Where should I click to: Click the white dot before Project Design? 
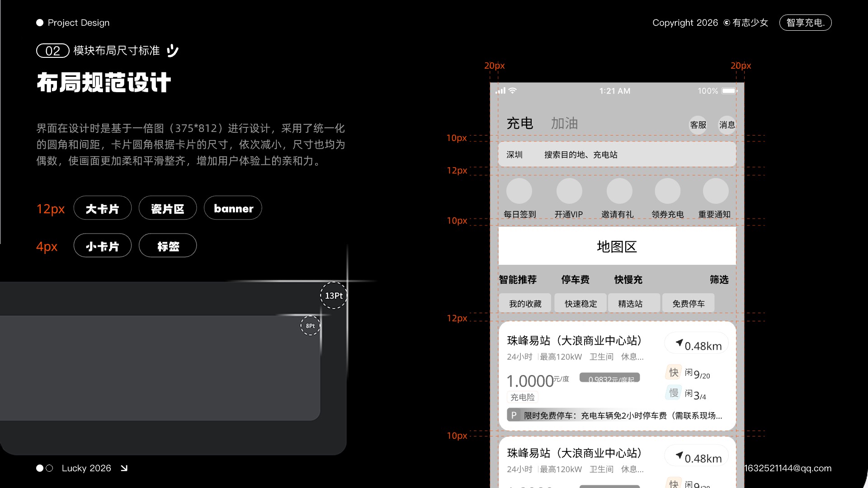tap(40, 23)
